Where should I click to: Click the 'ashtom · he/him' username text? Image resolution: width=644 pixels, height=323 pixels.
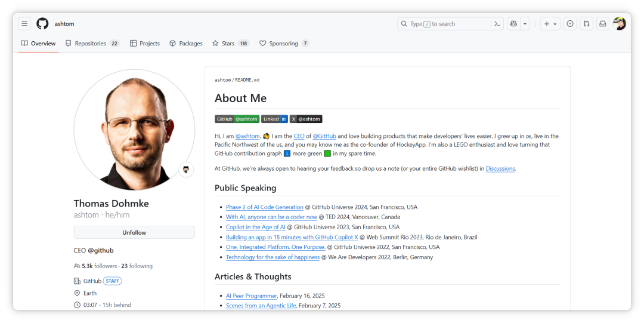(x=101, y=215)
